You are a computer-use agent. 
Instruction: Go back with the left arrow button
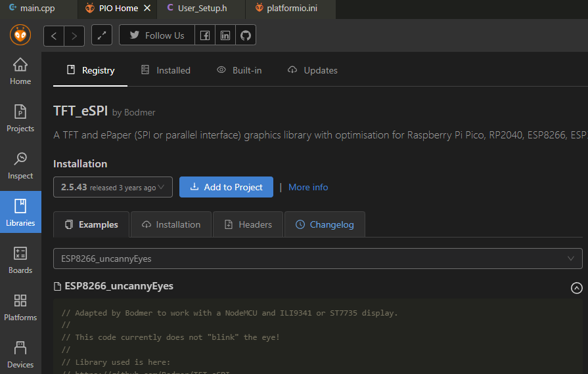tap(54, 36)
